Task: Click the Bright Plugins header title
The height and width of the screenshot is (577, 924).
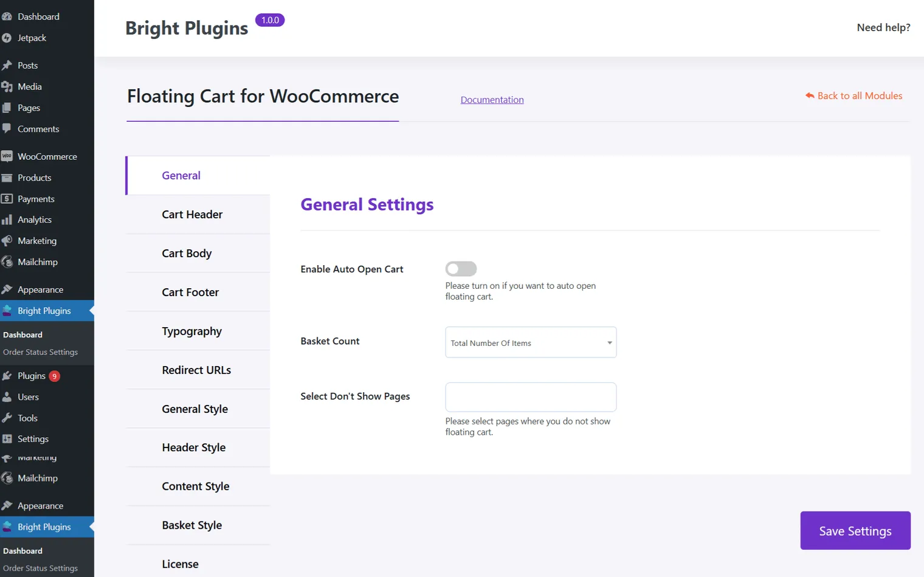Action: pos(187,28)
